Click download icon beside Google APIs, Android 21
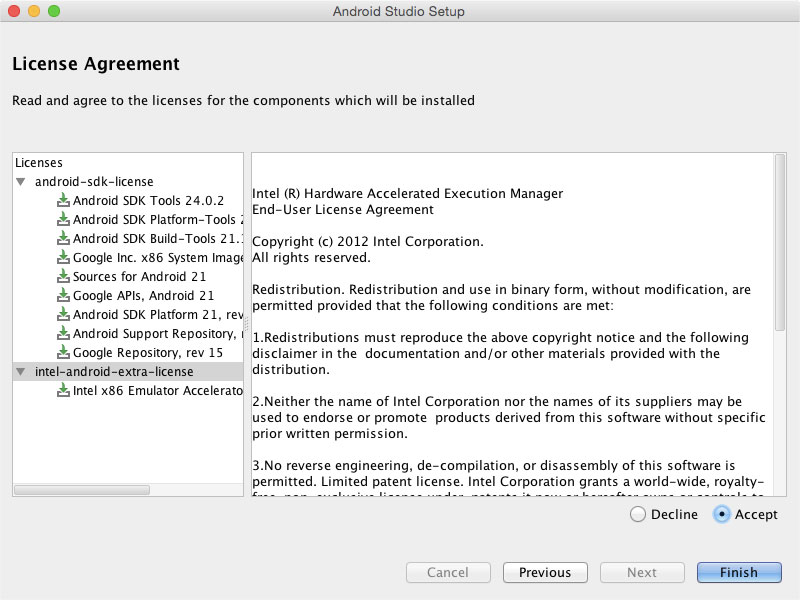The image size is (800, 600). point(63,295)
